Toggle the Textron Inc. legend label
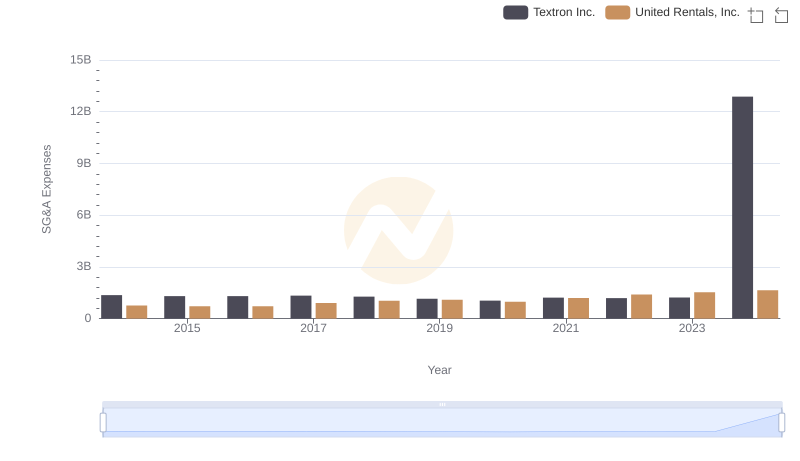Image resolution: width=800 pixels, height=461 pixels. (564, 12)
